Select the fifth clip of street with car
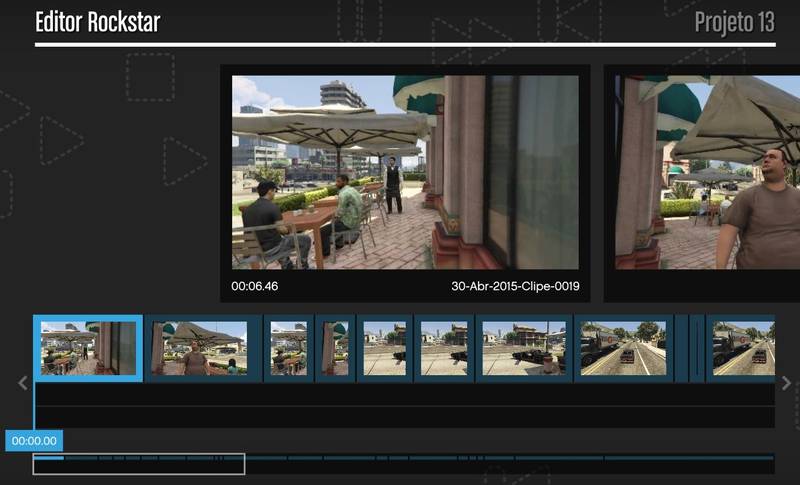Viewport: 800px width, 485px height. coord(385,348)
